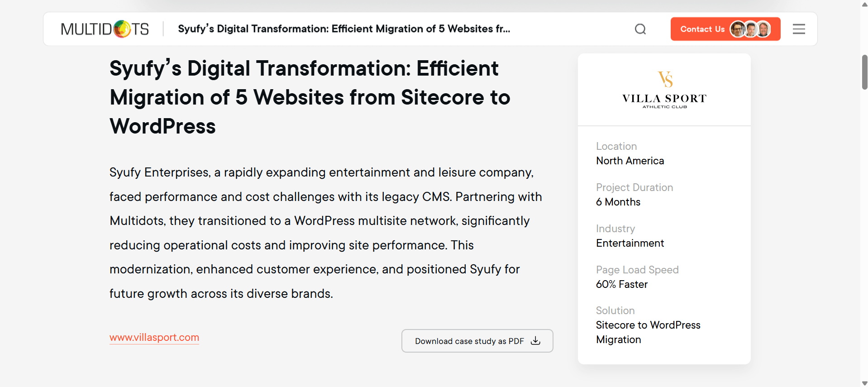This screenshot has width=868, height=387.
Task: Click the browser scrollbar thumb
Action: (864, 72)
